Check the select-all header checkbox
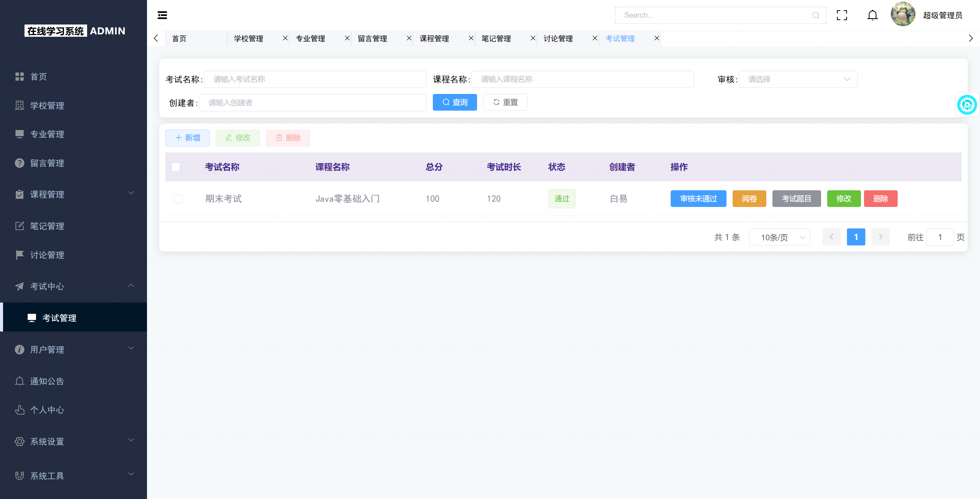This screenshot has width=980, height=499. point(176,167)
